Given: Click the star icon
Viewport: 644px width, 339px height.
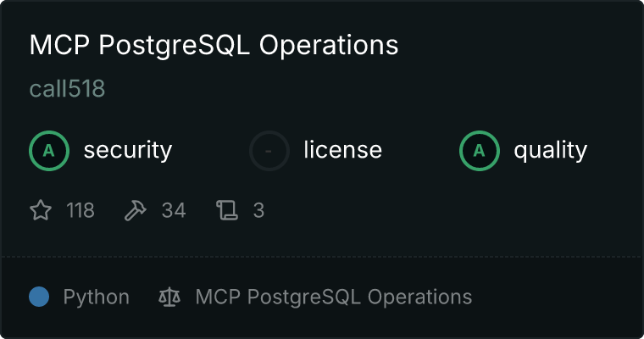Looking at the screenshot, I should (41, 210).
